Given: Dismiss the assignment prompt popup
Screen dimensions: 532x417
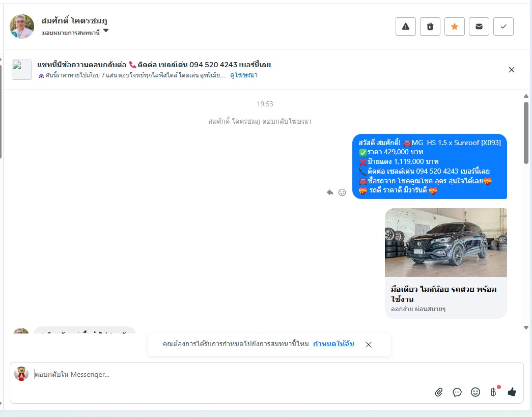Looking at the screenshot, I should [x=369, y=345].
